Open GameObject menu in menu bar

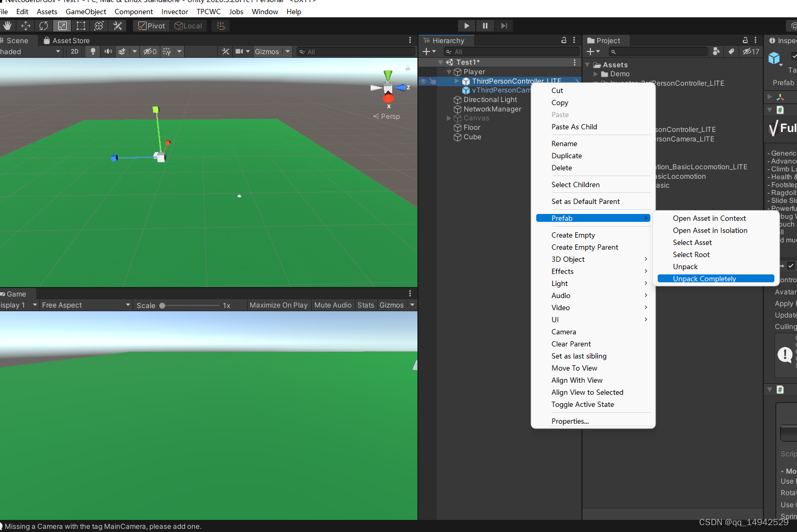click(x=86, y=12)
